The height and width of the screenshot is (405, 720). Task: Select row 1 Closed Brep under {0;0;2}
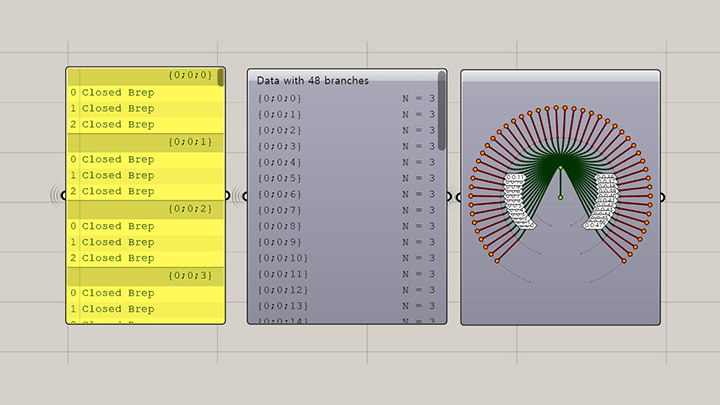pyautogui.click(x=146, y=243)
